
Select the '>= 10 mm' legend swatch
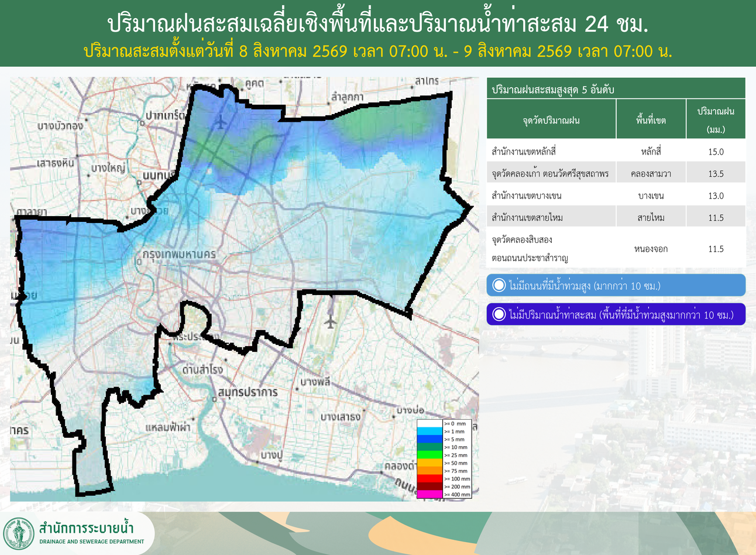pos(429,447)
